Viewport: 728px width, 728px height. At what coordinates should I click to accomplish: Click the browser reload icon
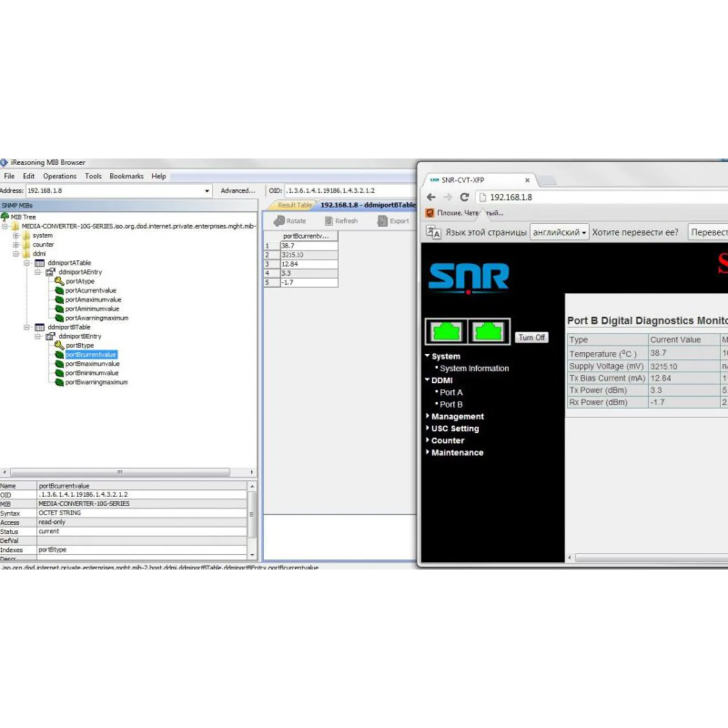[464, 197]
